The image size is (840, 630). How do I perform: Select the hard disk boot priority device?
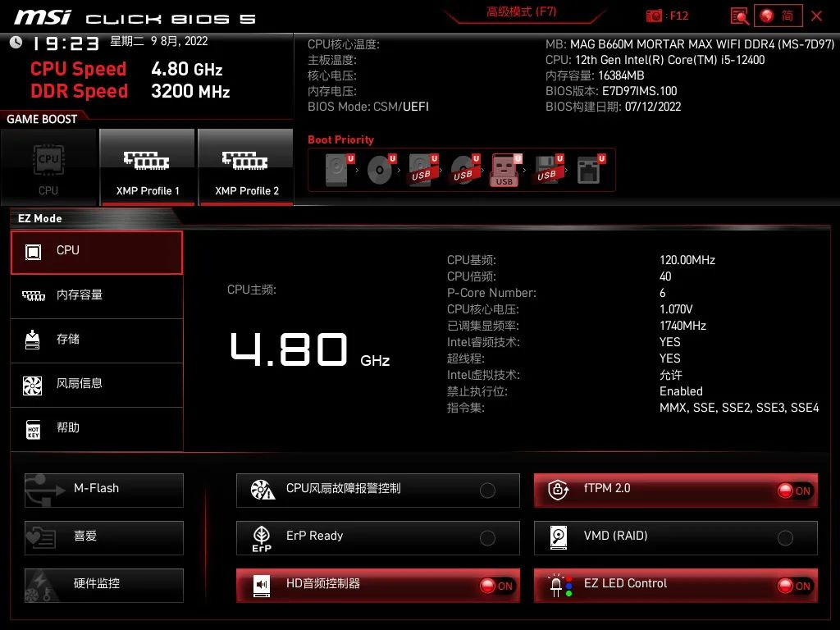tap(338, 170)
